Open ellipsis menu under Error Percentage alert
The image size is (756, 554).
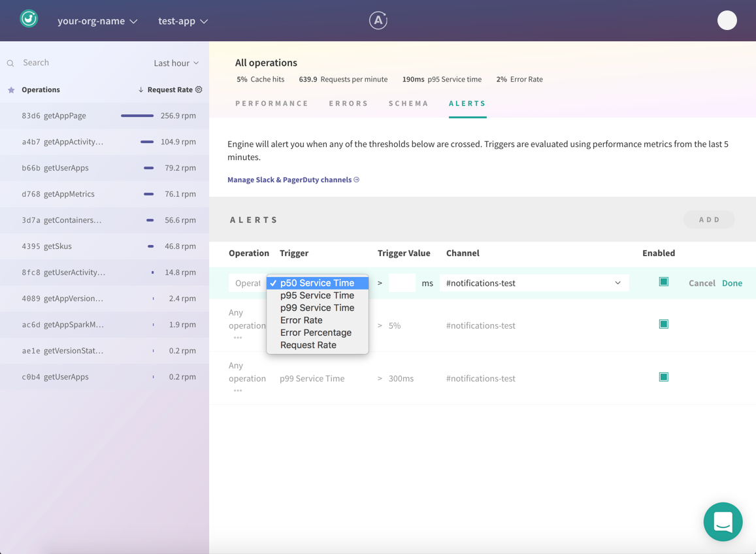tap(238, 338)
